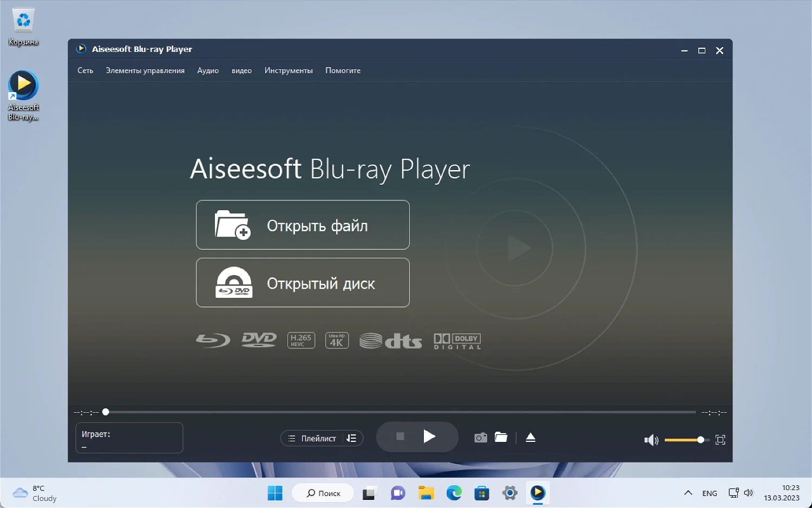Eject the disc using the eject icon
Screen dimensions: 812x508
pyautogui.click(x=531, y=438)
